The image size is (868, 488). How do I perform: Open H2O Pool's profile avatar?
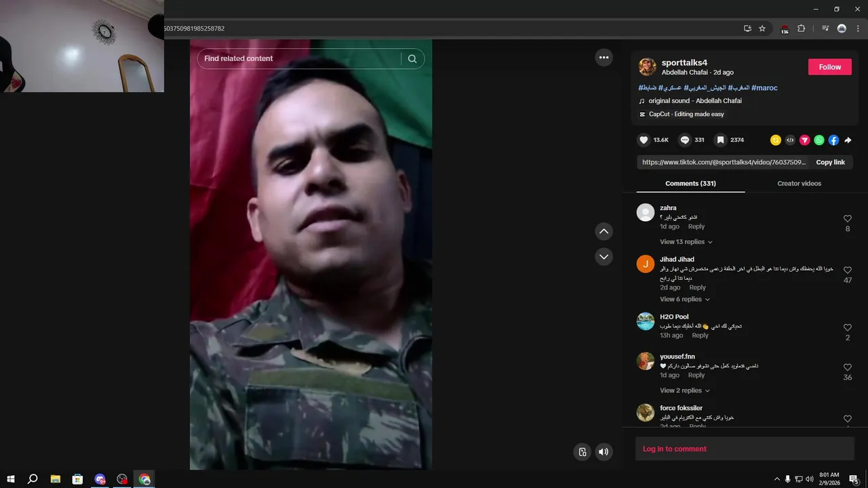[646, 321]
